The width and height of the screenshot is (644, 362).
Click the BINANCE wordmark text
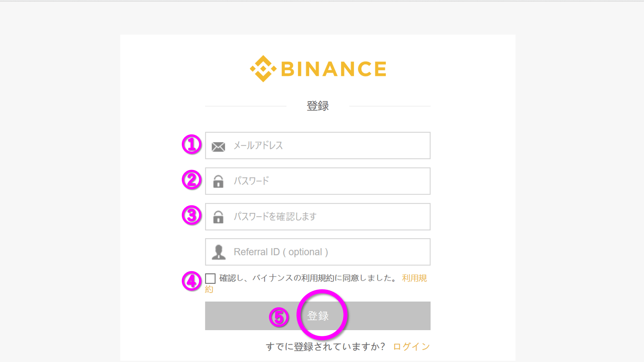coord(334,69)
